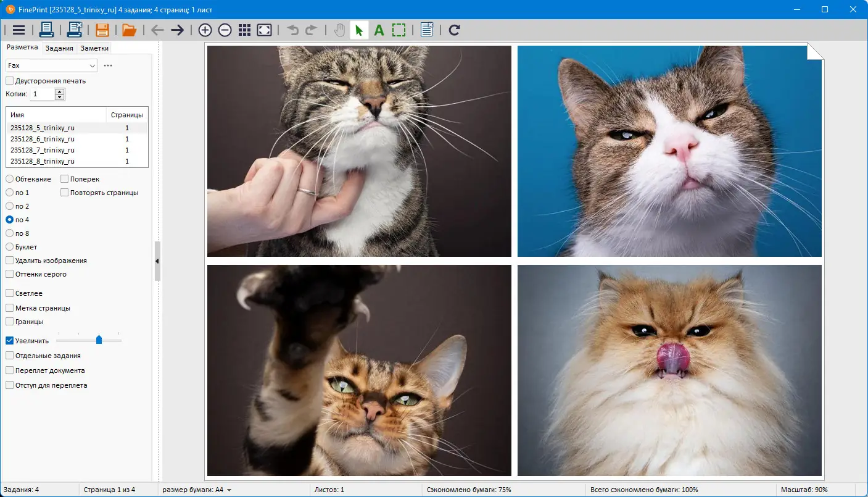Check the Светлее checkbox

(9, 293)
